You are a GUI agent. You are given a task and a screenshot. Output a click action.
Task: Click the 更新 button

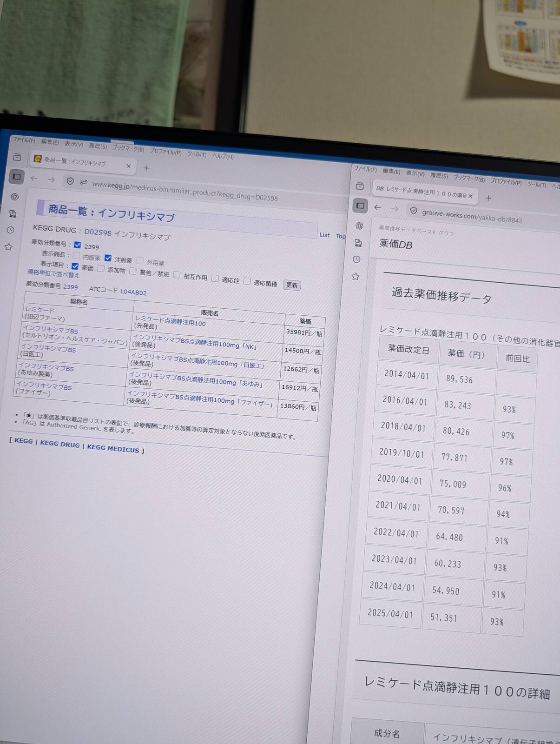click(292, 285)
